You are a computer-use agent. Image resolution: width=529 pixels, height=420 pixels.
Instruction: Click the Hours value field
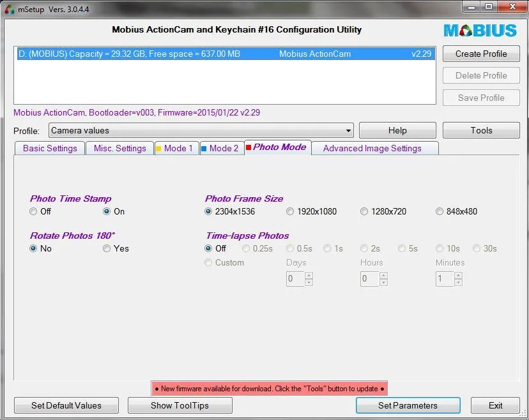[370, 279]
